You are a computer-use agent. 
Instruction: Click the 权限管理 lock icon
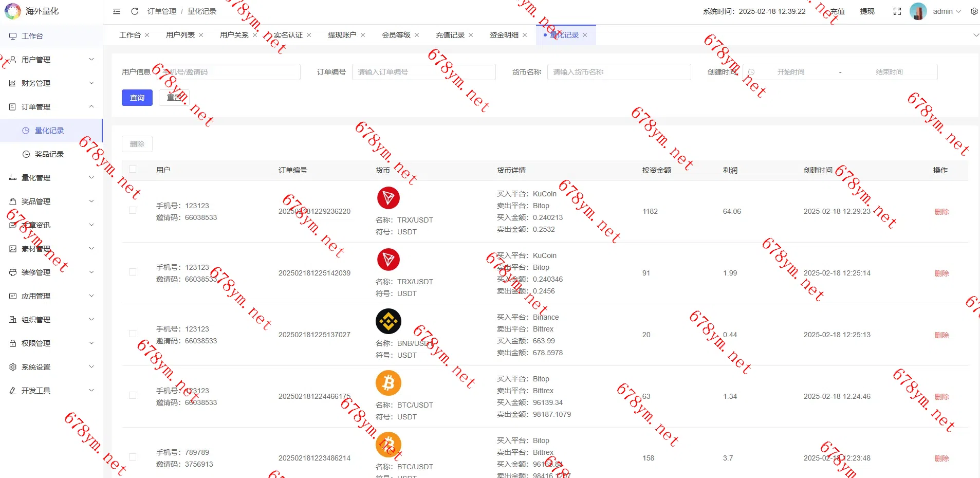(13, 343)
